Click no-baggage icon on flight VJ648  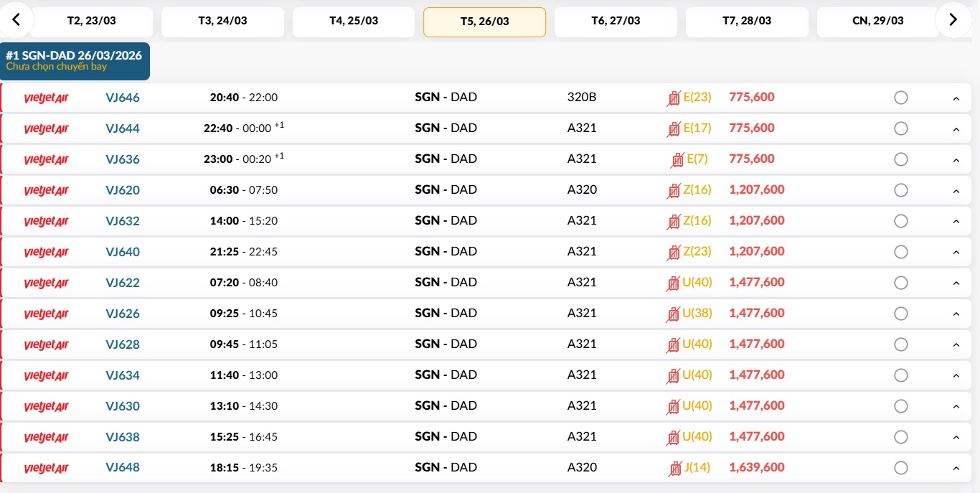click(x=674, y=469)
